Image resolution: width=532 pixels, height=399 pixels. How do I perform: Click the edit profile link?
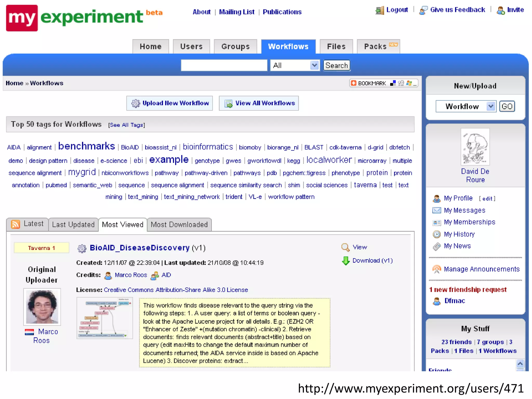coord(487,199)
